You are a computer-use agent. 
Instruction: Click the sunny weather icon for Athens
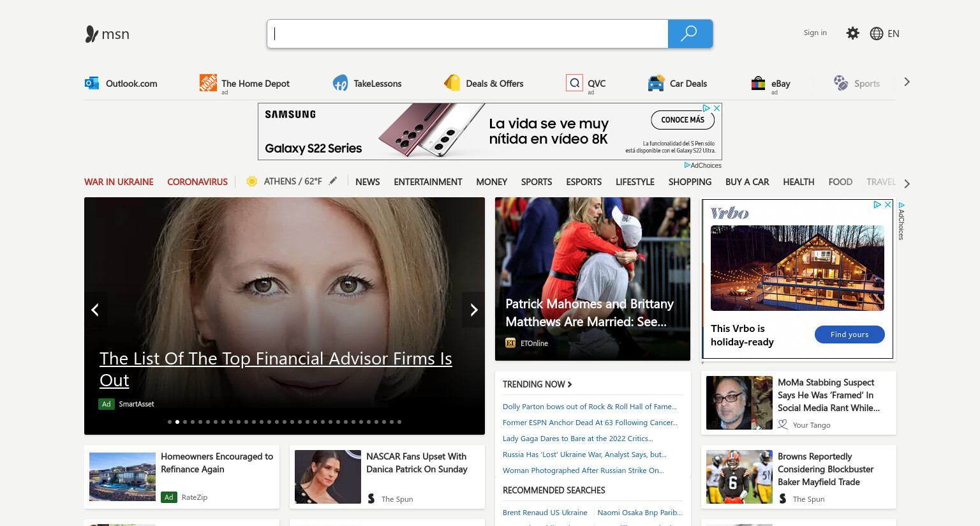click(x=252, y=181)
